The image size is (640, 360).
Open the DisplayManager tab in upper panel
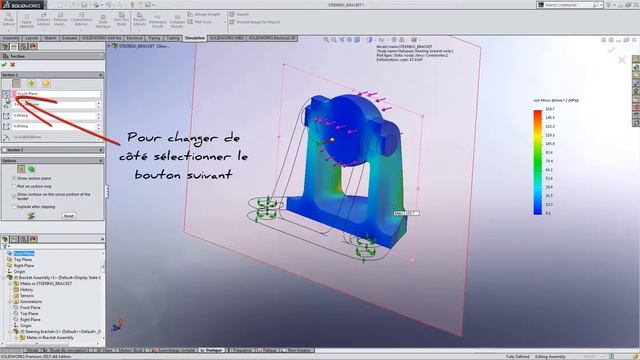click(33, 47)
